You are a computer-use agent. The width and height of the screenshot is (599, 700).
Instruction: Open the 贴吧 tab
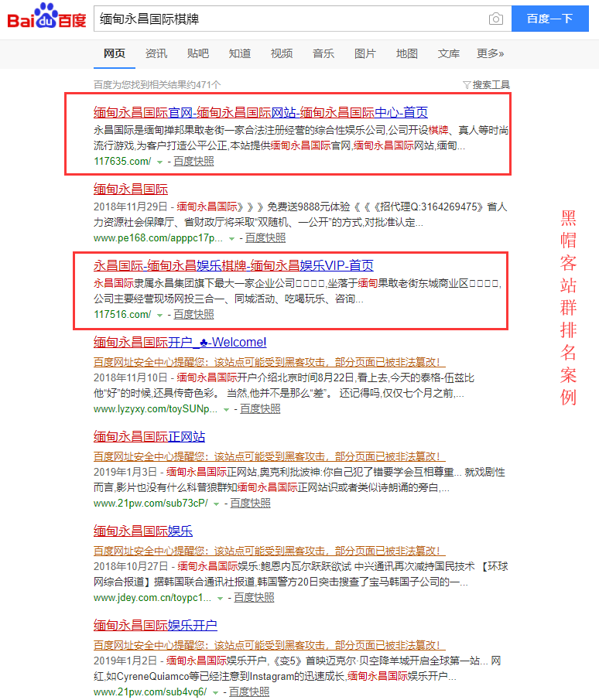tap(198, 53)
